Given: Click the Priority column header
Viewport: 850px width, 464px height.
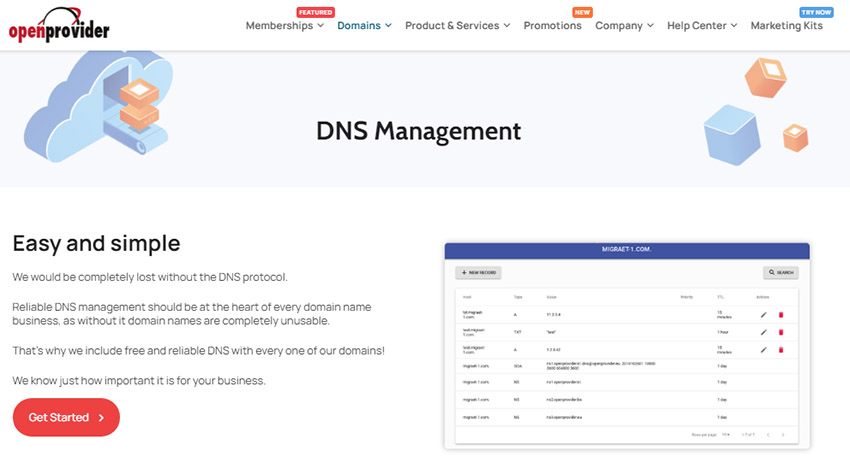Looking at the screenshot, I should click(686, 297).
